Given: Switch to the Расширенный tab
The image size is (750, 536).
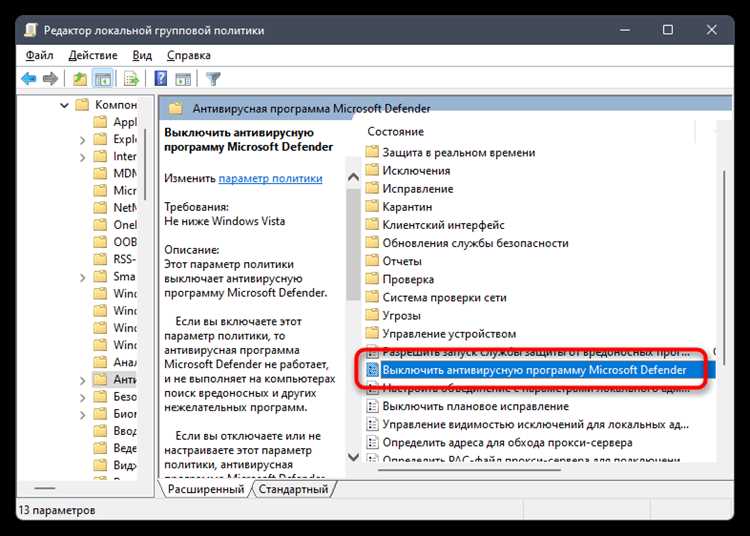Looking at the screenshot, I should pos(206,489).
